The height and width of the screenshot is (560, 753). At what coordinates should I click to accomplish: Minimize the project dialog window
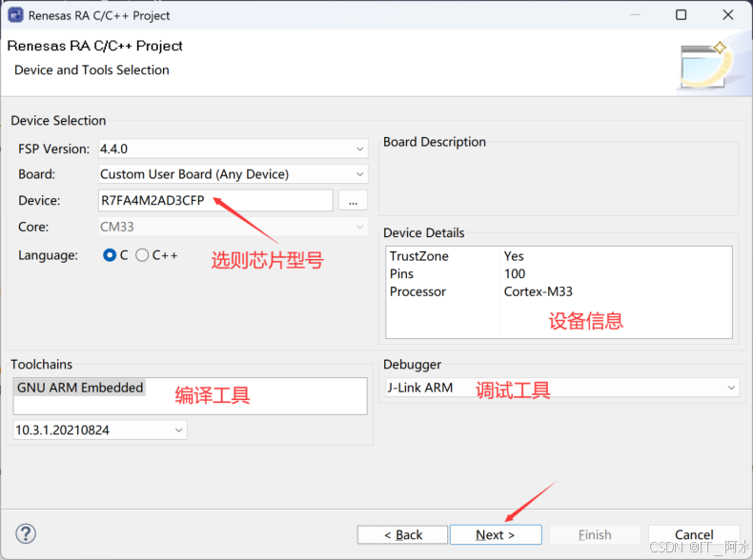635,15
